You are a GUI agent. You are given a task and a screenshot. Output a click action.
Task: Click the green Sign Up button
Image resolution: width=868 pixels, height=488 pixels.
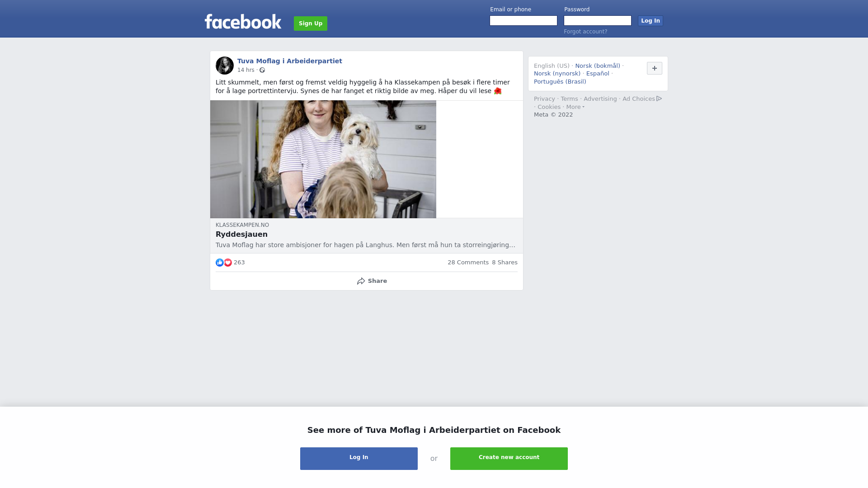311,23
